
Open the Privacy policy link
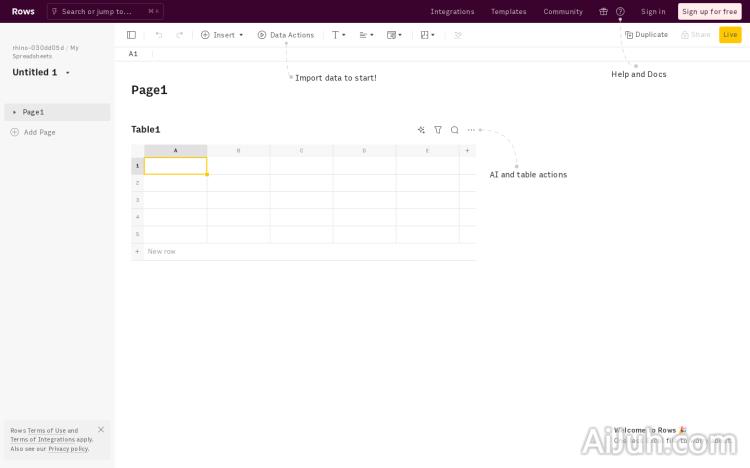point(68,449)
